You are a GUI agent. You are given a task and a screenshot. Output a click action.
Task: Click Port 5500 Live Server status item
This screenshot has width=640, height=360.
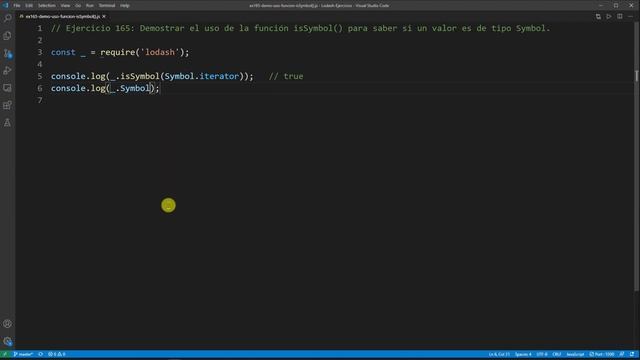coord(602,354)
